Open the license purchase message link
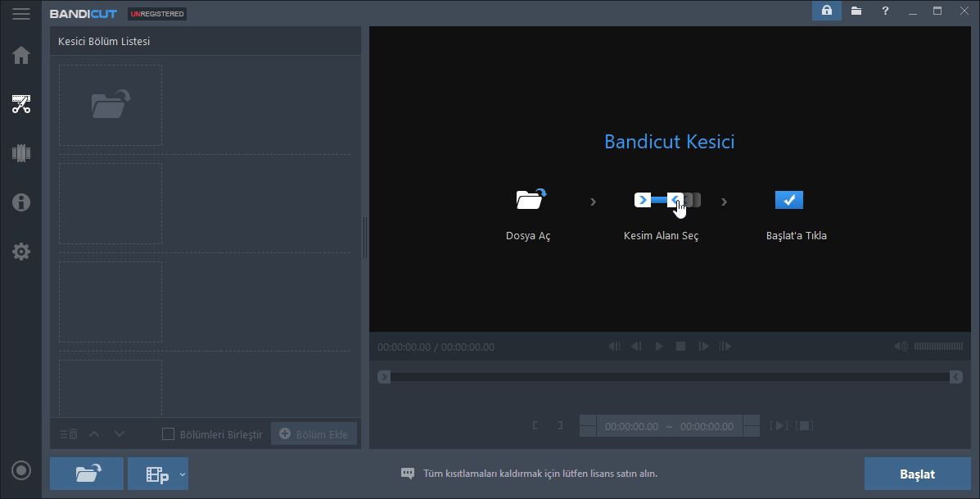 (540, 474)
